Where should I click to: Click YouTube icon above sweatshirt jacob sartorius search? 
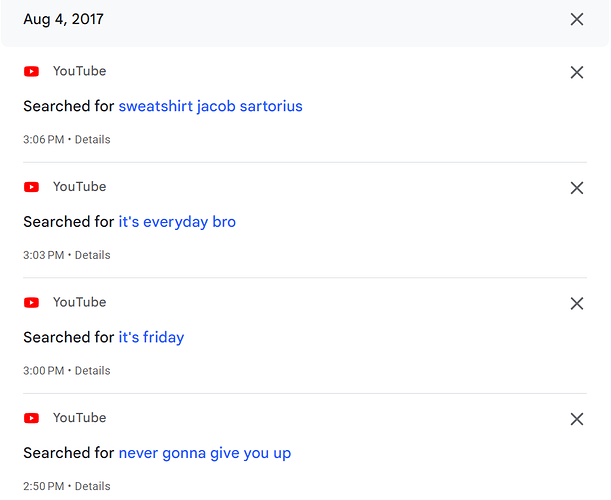31,72
